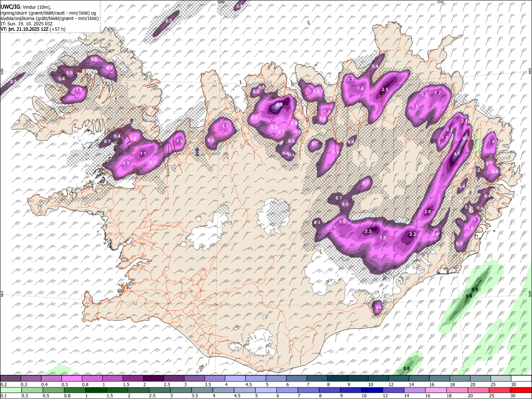Select the rain scale swatch between 5 and 6

click(x=266, y=390)
